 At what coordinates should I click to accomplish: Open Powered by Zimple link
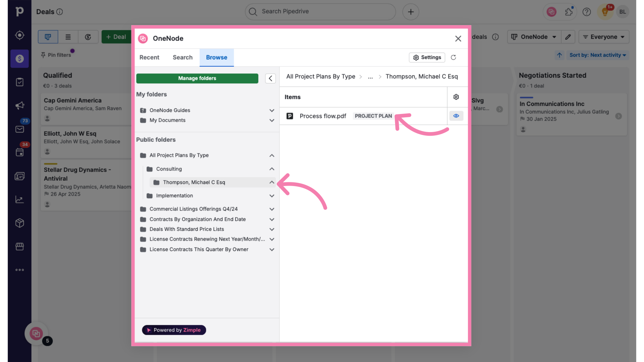pyautogui.click(x=174, y=330)
